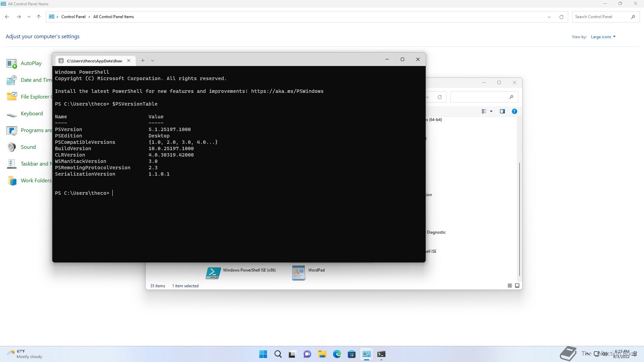Add a new terminal tab

pos(143,61)
